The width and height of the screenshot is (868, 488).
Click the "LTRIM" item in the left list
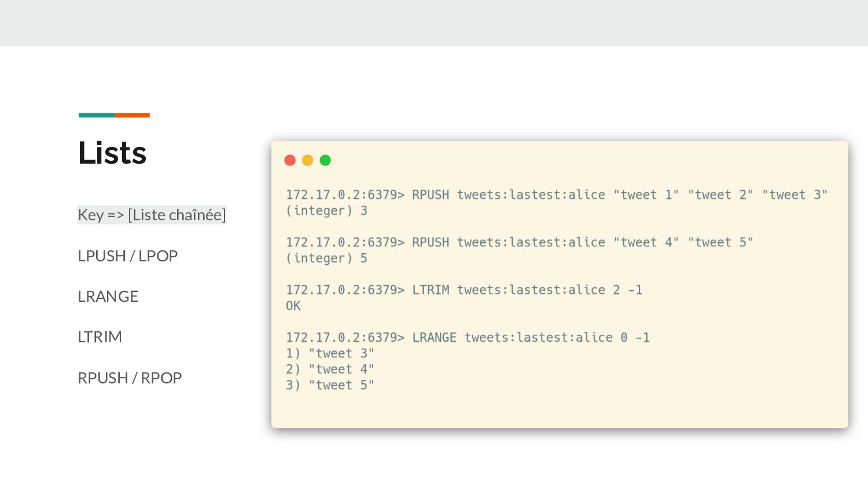[x=100, y=337]
